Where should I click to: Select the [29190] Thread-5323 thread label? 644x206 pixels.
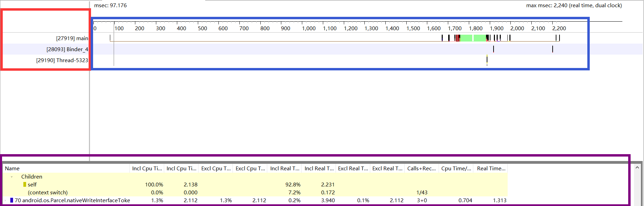pos(62,60)
